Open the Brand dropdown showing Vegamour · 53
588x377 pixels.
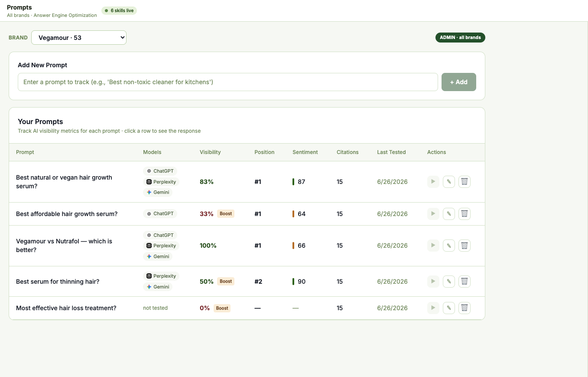[79, 38]
